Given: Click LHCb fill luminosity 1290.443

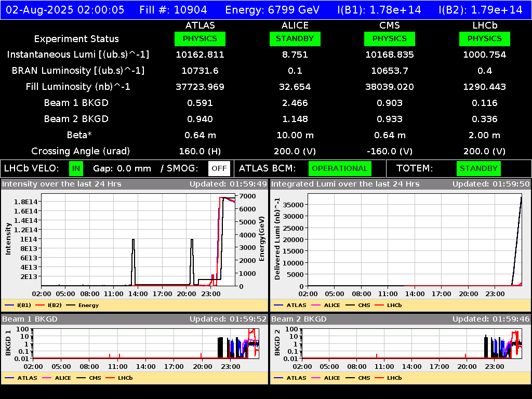Looking at the screenshot, I should tap(485, 87).
